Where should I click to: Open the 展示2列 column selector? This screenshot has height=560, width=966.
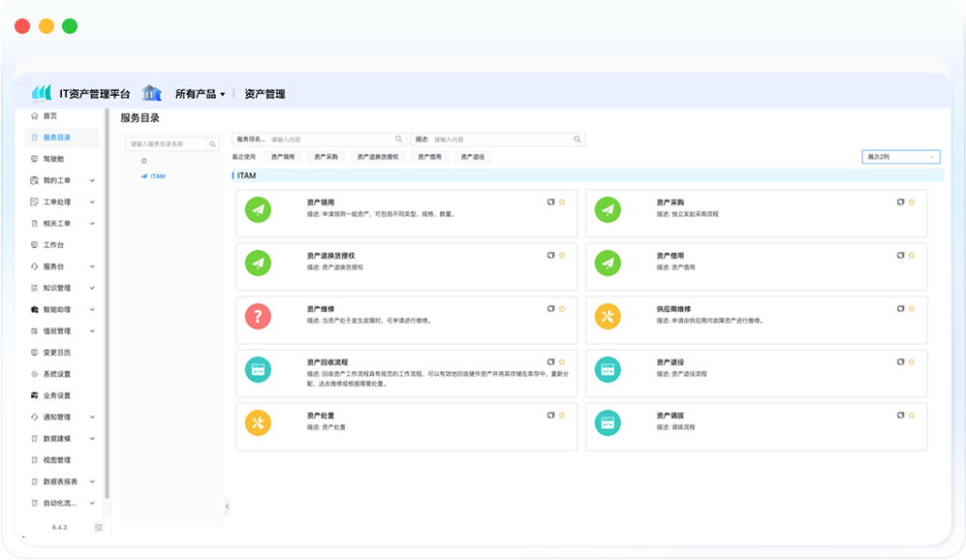[x=900, y=156]
